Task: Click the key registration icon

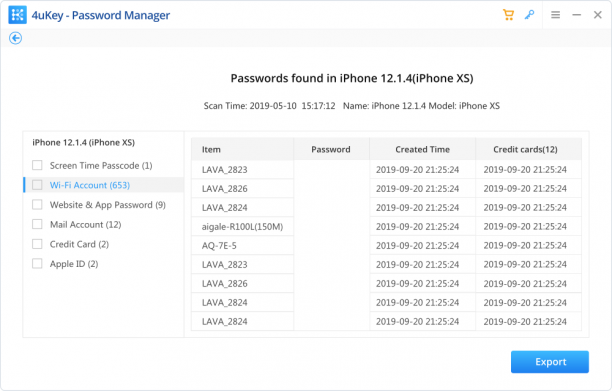Action: 529,15
